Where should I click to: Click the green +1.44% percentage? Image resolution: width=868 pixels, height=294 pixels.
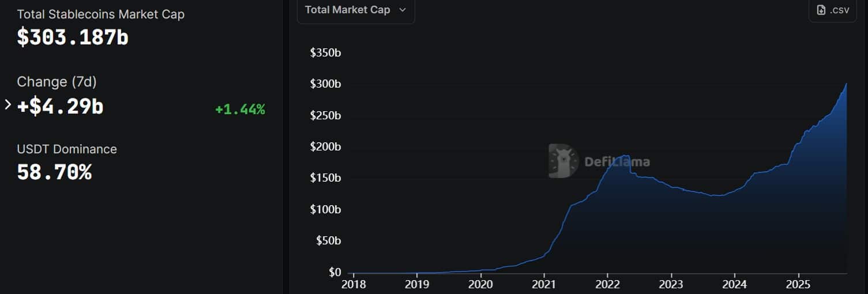240,110
